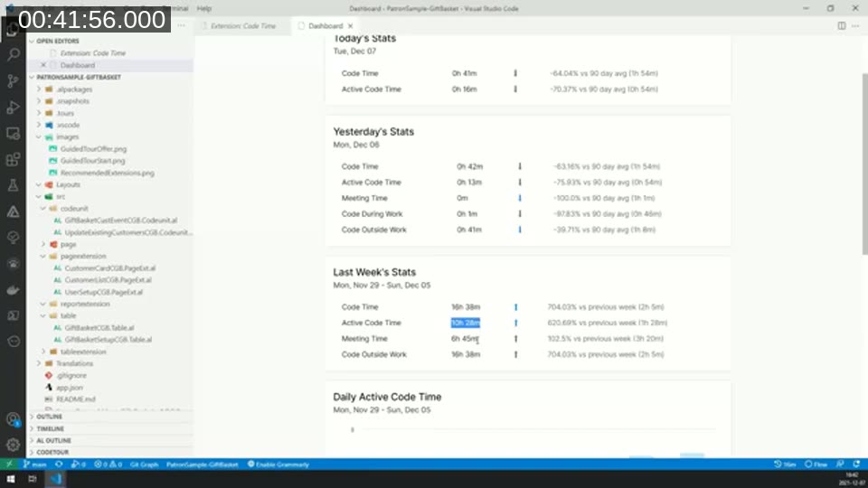The width and height of the screenshot is (868, 488).
Task: Open the Extensions view
Action: [13, 160]
